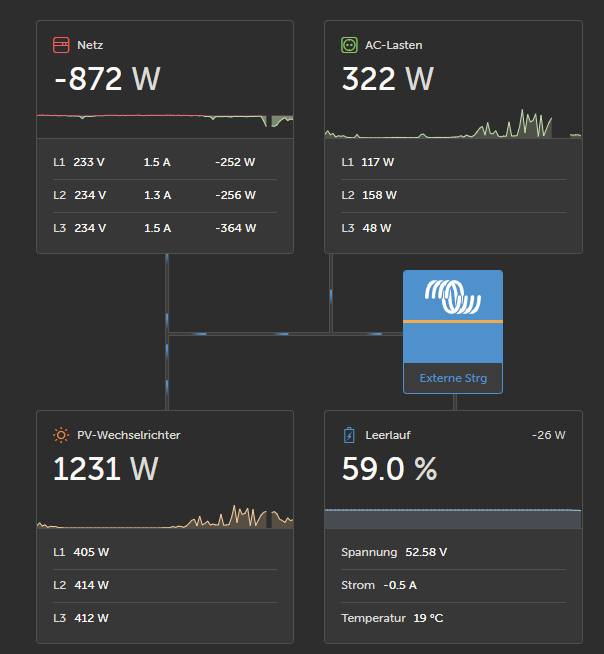The image size is (604, 654).
Task: Click the Spannung 52.58 V battery row
Action: [453, 552]
